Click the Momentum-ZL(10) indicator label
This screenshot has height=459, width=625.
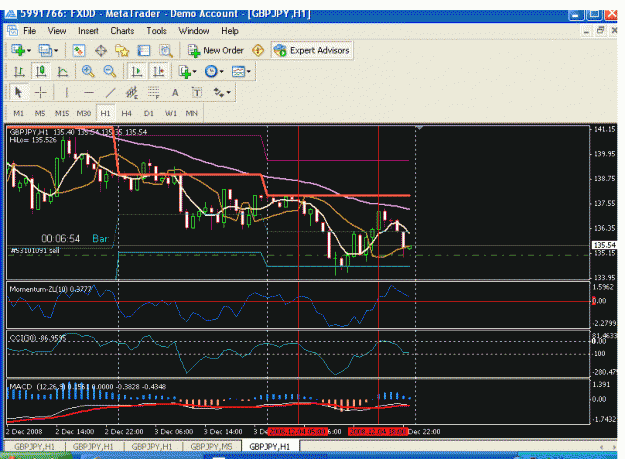pos(50,289)
